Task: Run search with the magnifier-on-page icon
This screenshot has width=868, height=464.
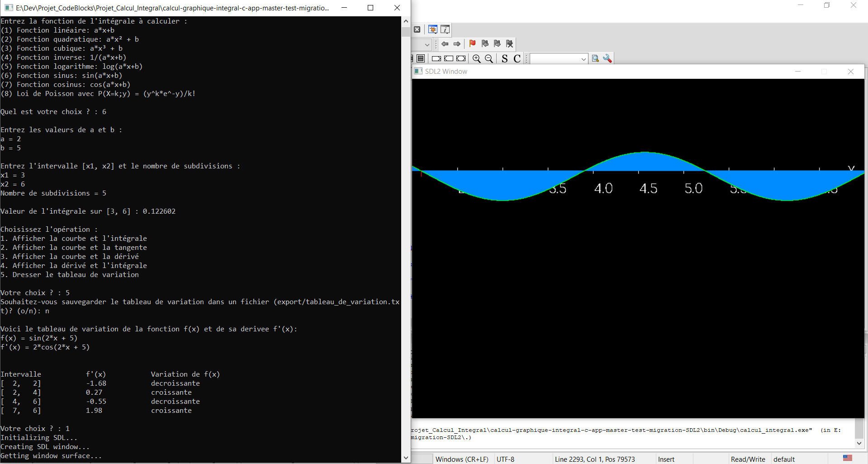Action: point(595,58)
